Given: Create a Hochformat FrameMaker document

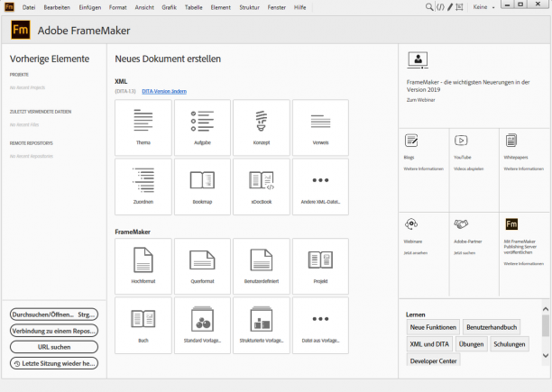Looking at the screenshot, I should click(x=143, y=266).
